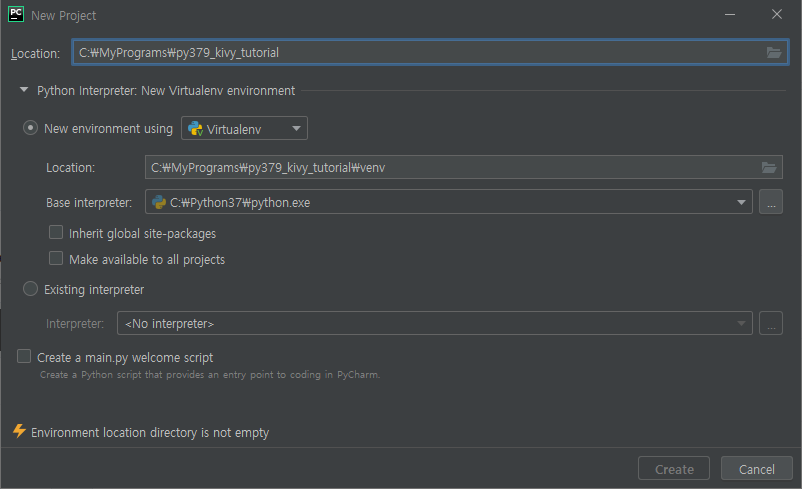Open the No interpreter dropdown
This screenshot has width=802, height=489.
[x=435, y=323]
